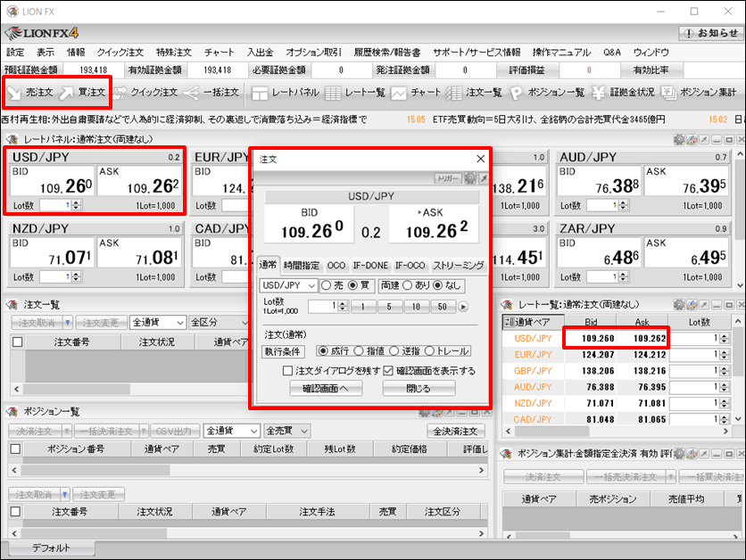Open the 全通貨 dropdown in 注文一覧 panel
746x560 pixels.
click(157, 322)
